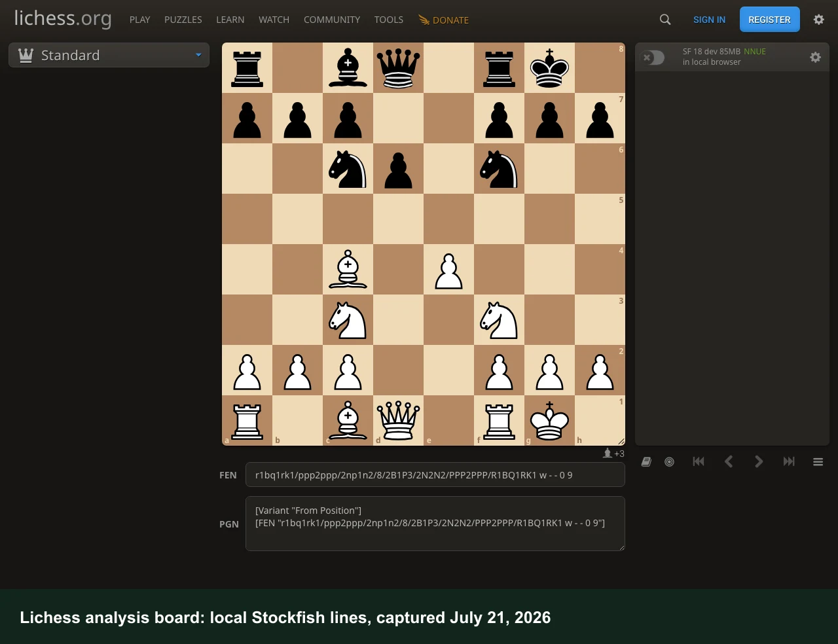Click the DONATE link

click(444, 20)
